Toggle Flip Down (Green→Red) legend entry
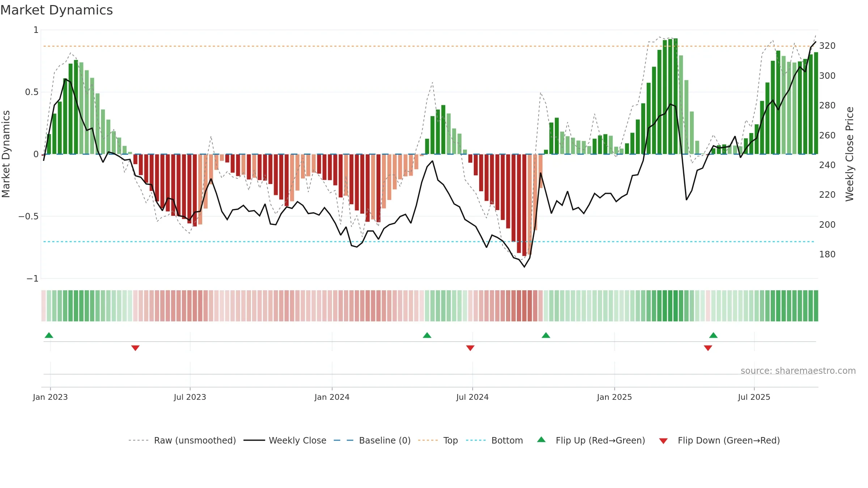 (x=719, y=440)
